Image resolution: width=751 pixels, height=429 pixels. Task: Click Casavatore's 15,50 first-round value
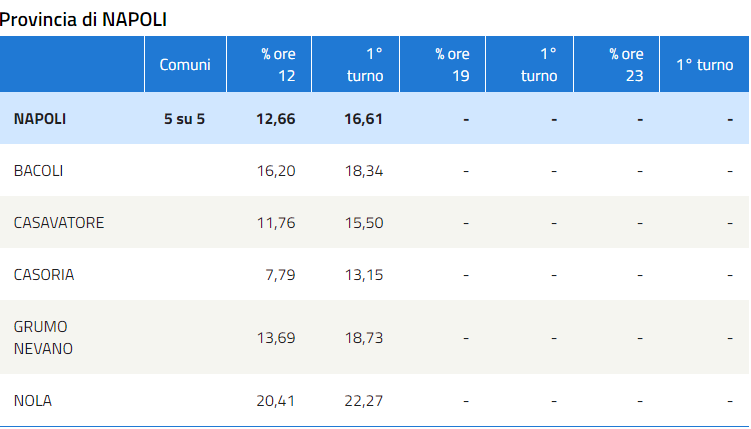coord(363,223)
